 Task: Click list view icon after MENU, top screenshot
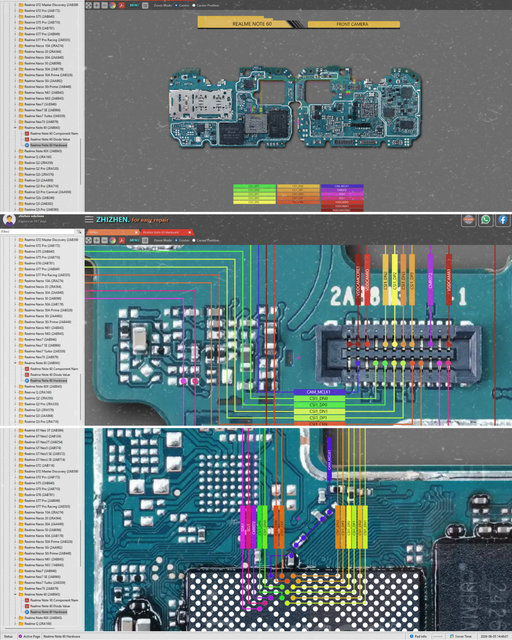(x=145, y=5)
